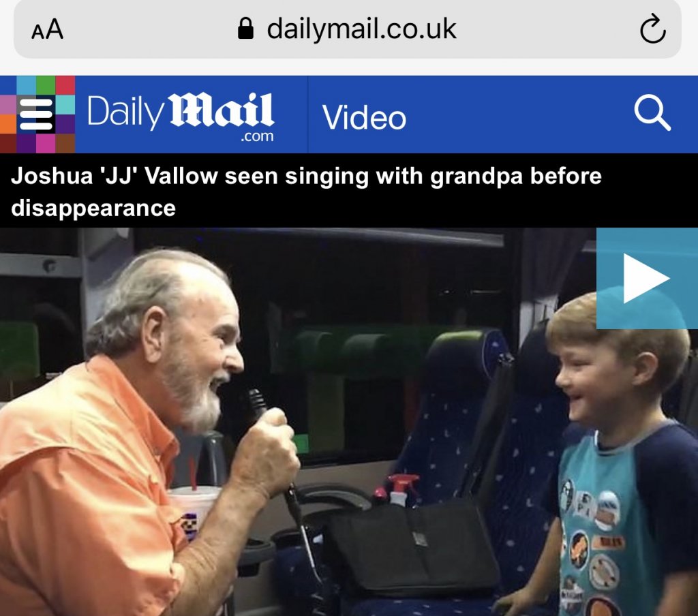Tap the '.com' text under the Mail logo
This screenshot has height=616, width=698.
pyautogui.click(x=257, y=136)
